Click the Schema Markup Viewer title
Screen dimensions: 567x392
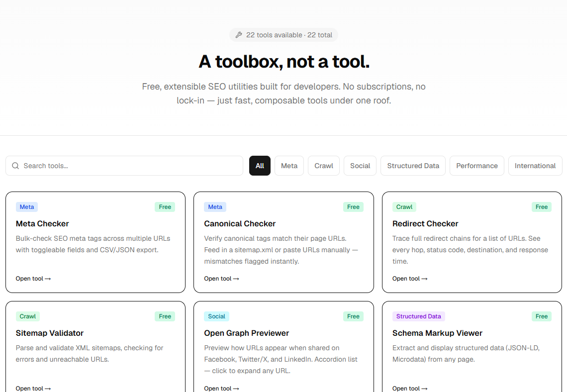coord(437,333)
